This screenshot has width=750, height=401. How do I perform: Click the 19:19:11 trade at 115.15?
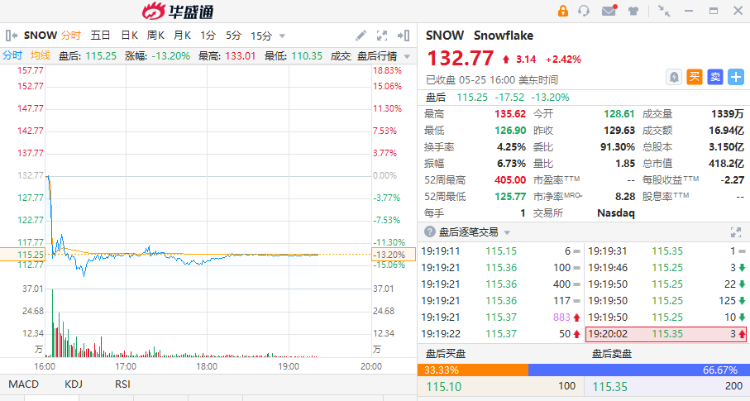tap(500, 251)
